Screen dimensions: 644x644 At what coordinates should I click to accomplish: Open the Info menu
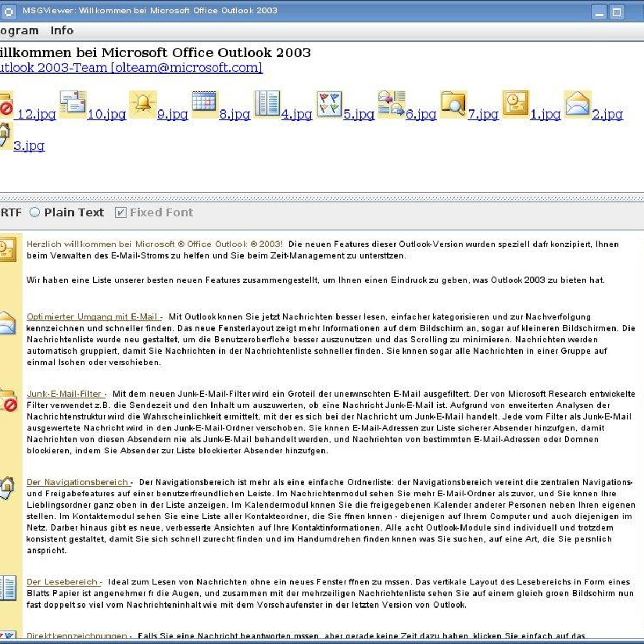(62, 31)
